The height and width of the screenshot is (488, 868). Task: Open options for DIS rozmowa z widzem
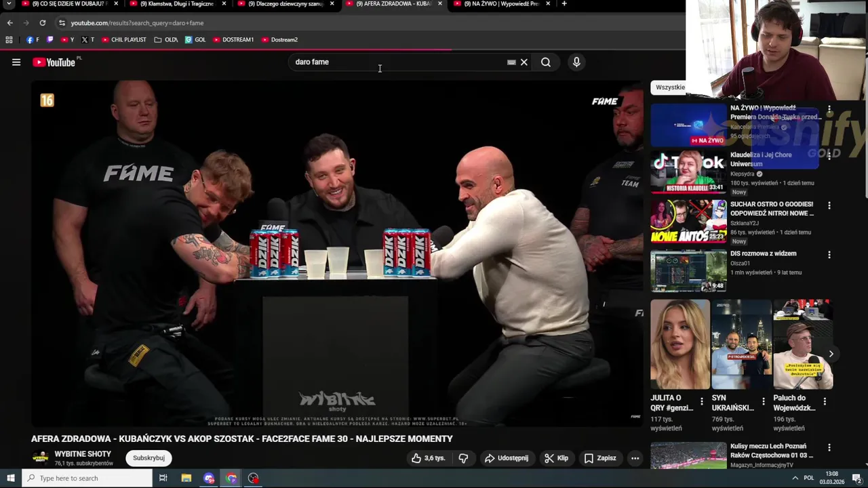click(829, 255)
